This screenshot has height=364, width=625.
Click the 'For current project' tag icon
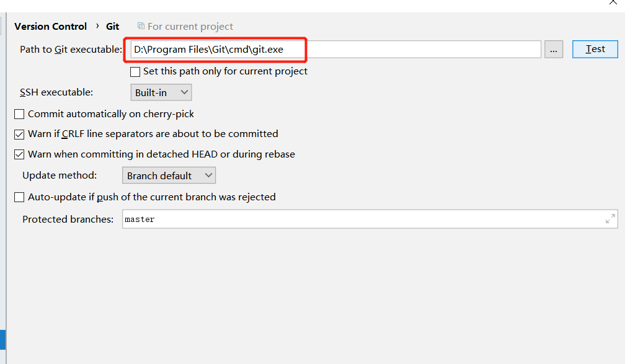[x=141, y=26]
